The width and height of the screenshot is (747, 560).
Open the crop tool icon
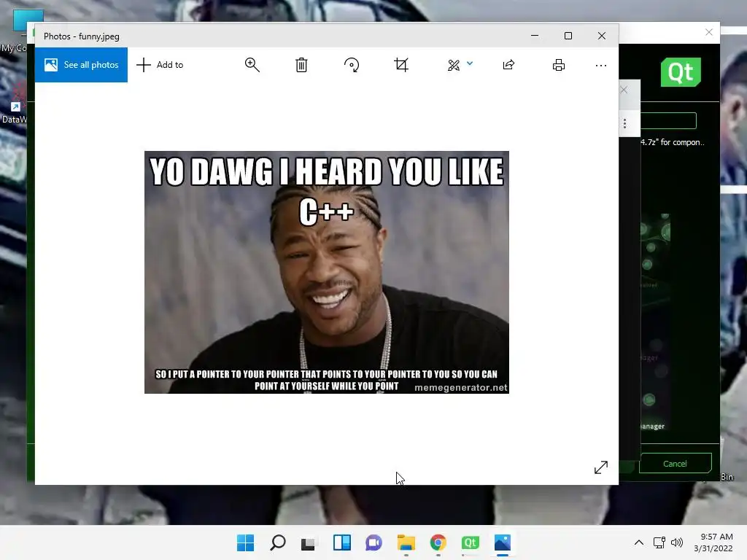click(x=401, y=65)
